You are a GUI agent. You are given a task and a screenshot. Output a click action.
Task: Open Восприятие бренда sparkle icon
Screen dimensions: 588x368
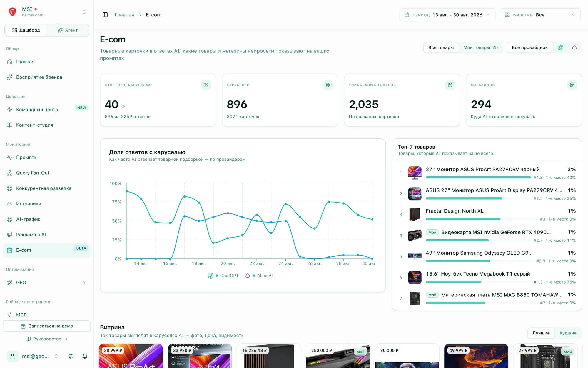coord(10,77)
